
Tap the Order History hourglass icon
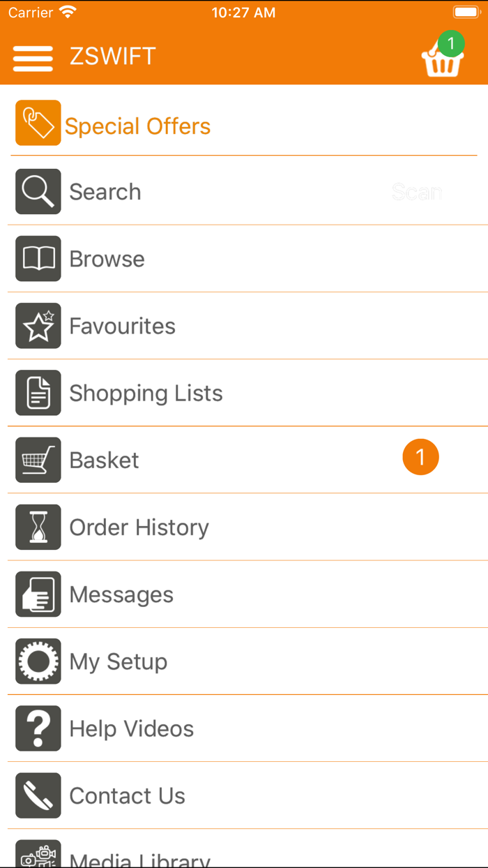coord(38,527)
